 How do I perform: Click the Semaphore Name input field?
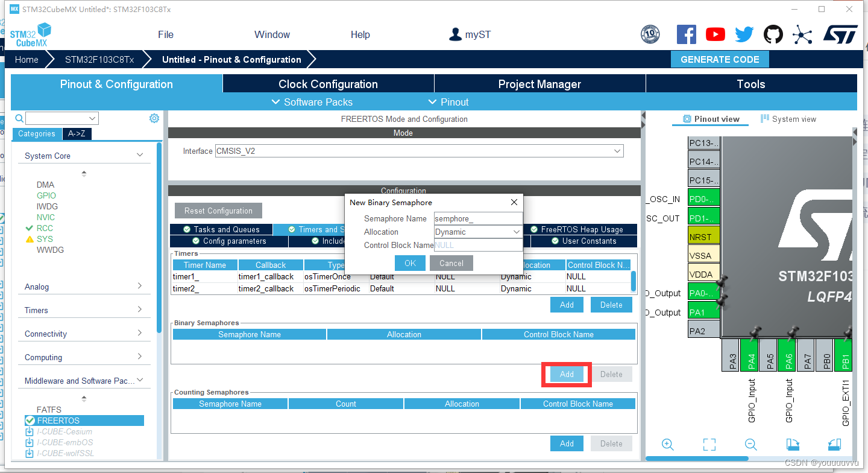click(x=478, y=218)
